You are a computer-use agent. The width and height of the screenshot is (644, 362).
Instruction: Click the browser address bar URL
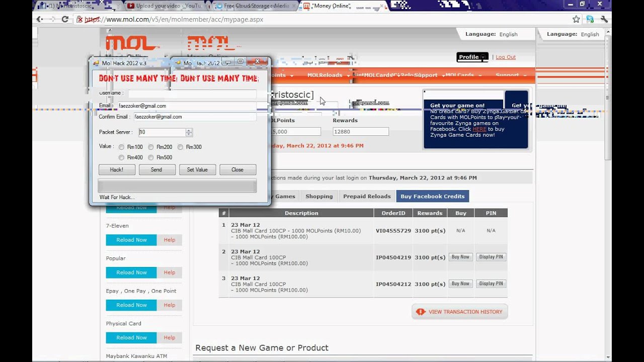pos(174,20)
